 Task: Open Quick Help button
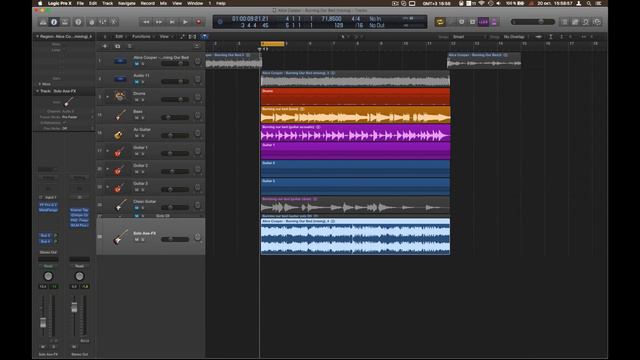click(x=78, y=22)
